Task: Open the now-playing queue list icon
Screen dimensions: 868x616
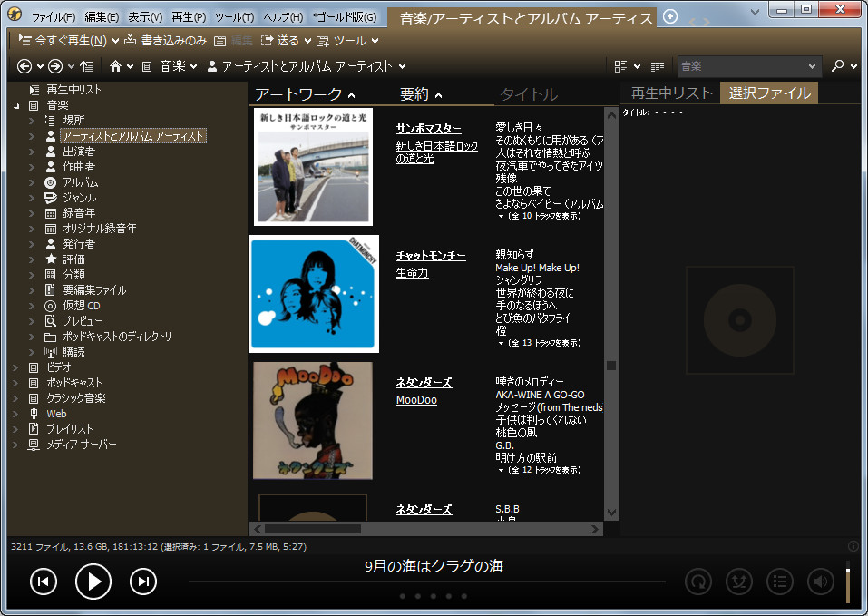Action: click(x=780, y=582)
